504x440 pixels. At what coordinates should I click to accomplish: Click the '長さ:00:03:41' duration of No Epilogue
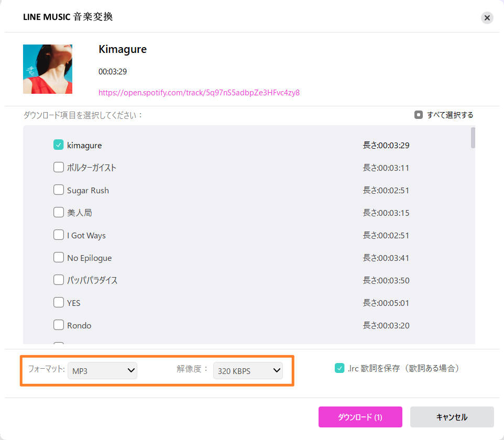tap(386, 258)
